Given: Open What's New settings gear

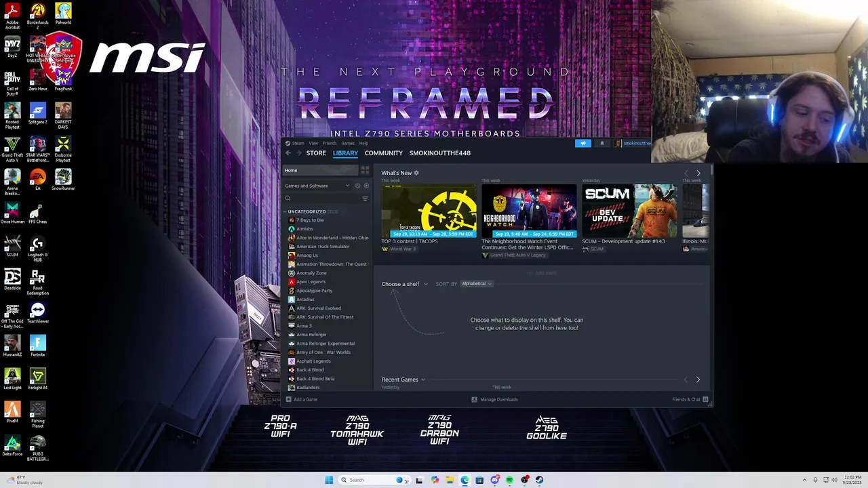Looking at the screenshot, I should (416, 173).
